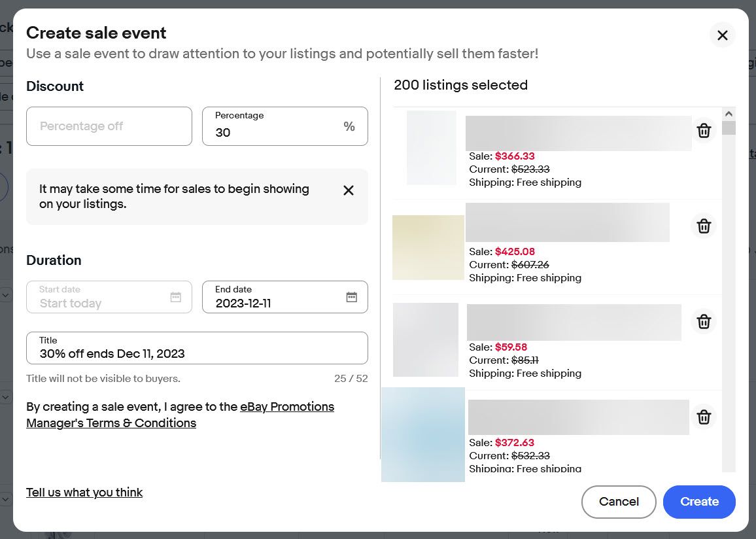This screenshot has width=756, height=539.
Task: Select current price $532.33
Action: click(530, 455)
